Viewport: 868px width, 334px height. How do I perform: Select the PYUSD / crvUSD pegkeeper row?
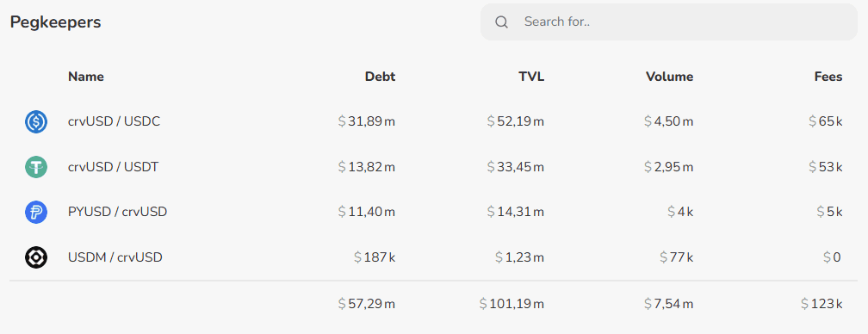(433, 213)
